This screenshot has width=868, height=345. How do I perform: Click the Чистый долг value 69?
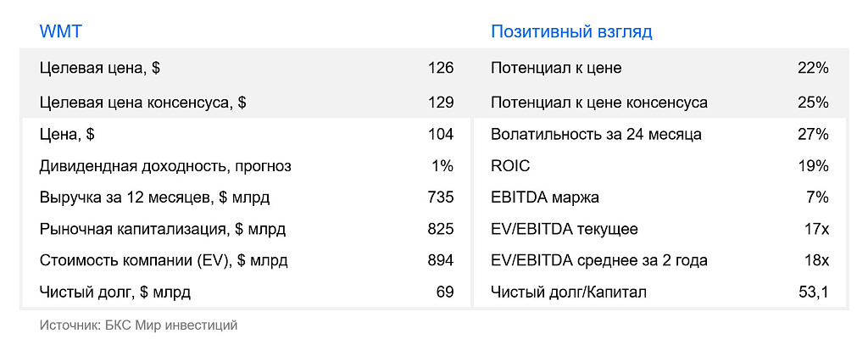[445, 292]
